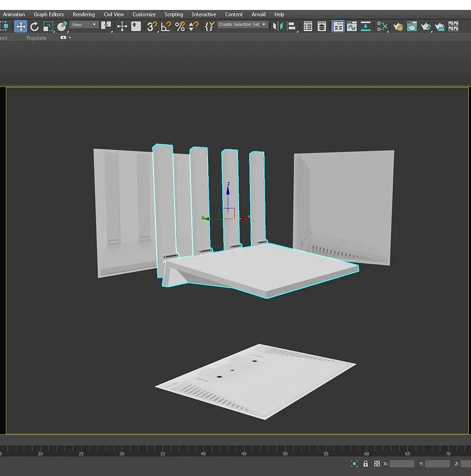The image size is (471, 476).
Task: Activate the Select and Rotate tool
Action: [34, 27]
